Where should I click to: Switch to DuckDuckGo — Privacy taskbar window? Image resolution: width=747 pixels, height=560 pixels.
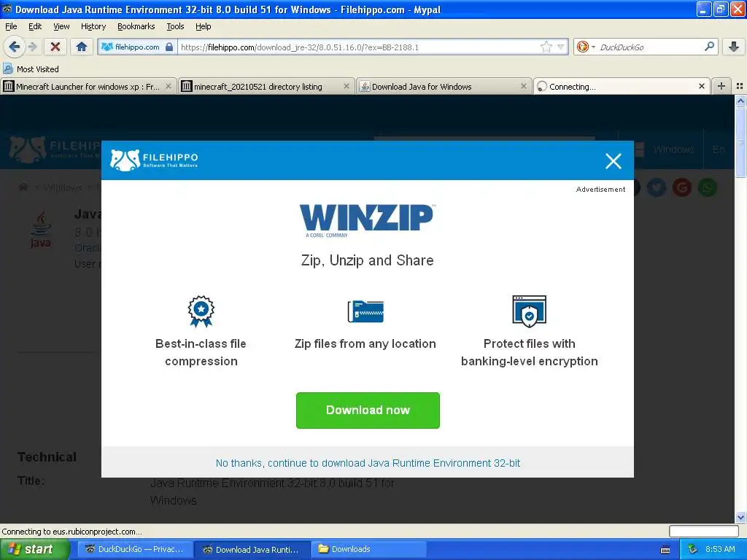pos(134,549)
